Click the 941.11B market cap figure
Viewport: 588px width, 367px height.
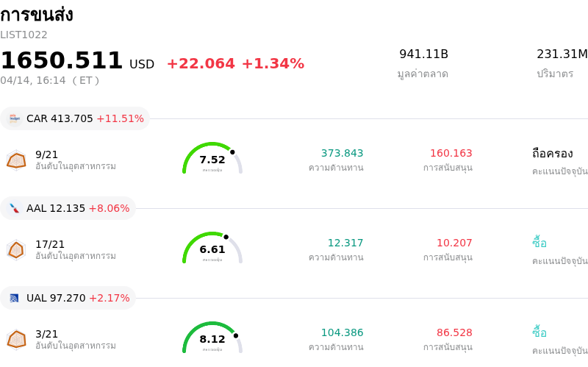pos(423,54)
